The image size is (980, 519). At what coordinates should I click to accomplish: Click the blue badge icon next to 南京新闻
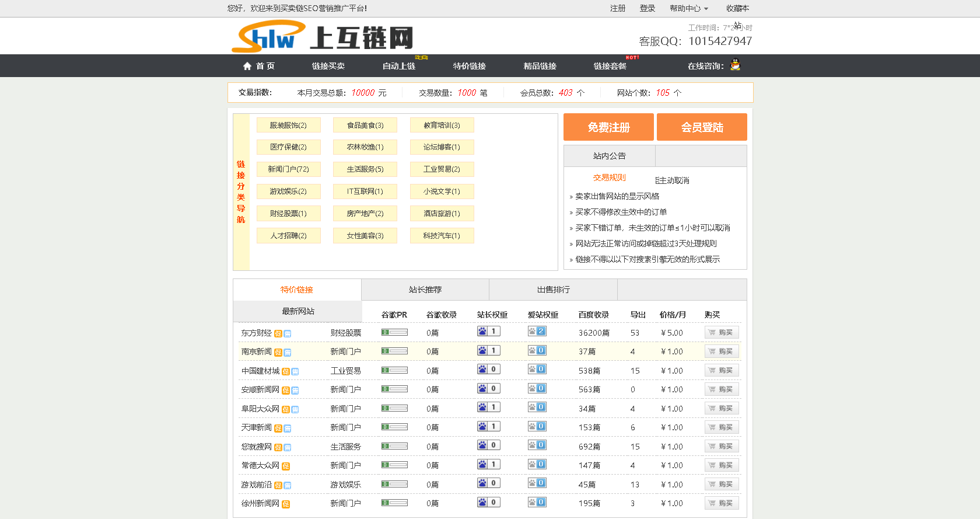(x=288, y=353)
